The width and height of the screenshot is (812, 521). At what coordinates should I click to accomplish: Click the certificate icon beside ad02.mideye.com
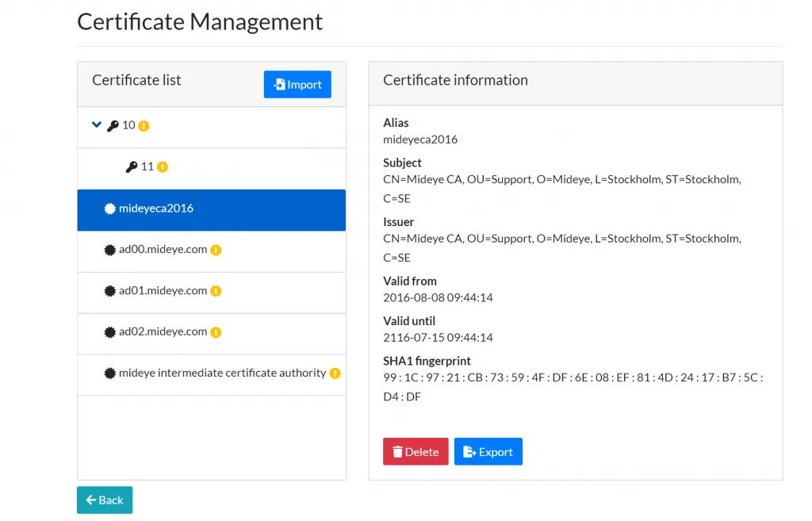[110, 331]
